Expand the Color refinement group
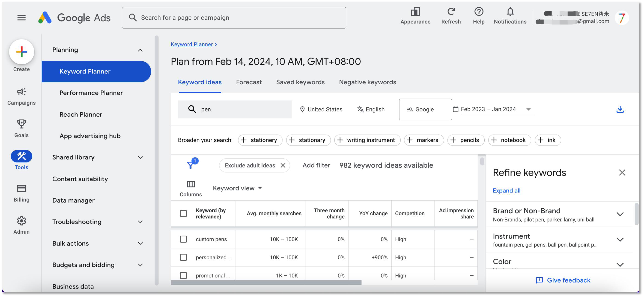This screenshot has height=297, width=644. click(620, 265)
